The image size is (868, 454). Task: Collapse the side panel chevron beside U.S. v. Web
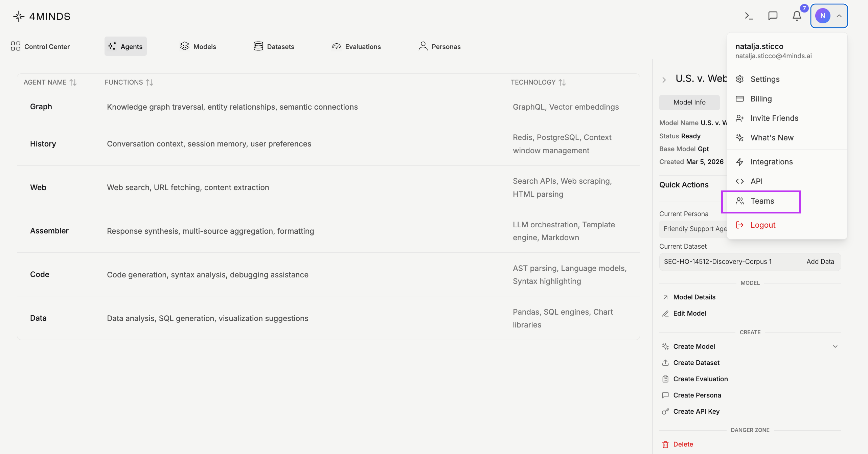point(664,80)
